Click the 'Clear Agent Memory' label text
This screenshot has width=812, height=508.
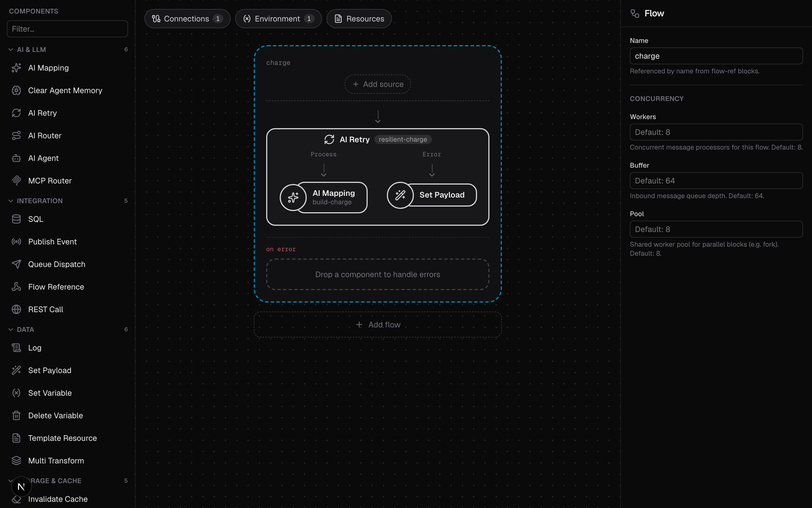(x=65, y=91)
